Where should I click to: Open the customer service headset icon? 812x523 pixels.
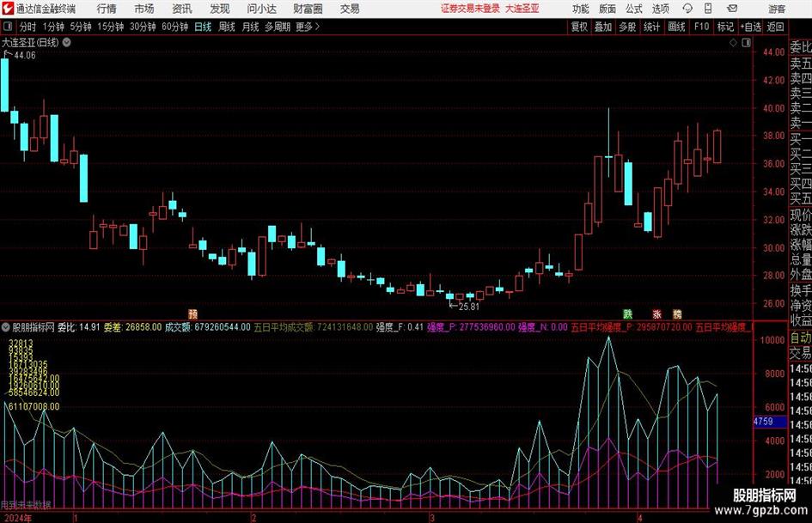point(687,9)
